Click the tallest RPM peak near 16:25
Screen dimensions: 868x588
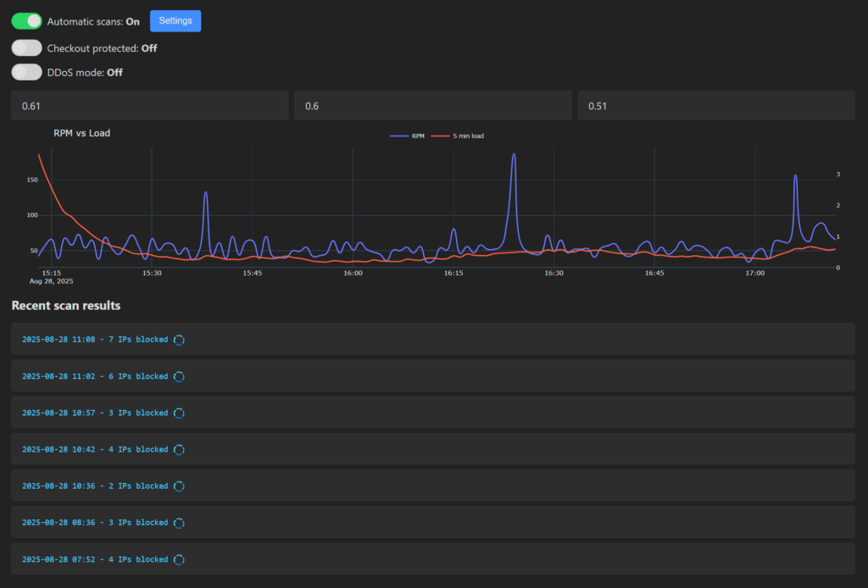pyautogui.click(x=514, y=155)
